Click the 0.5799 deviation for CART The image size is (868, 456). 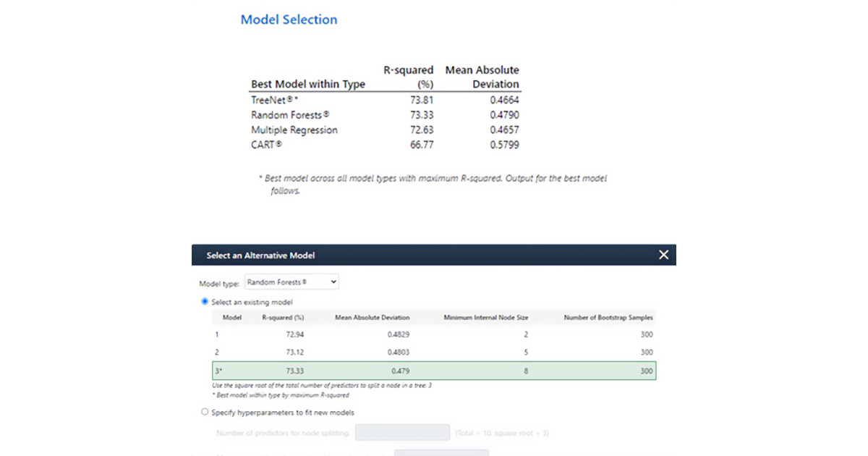coord(503,145)
